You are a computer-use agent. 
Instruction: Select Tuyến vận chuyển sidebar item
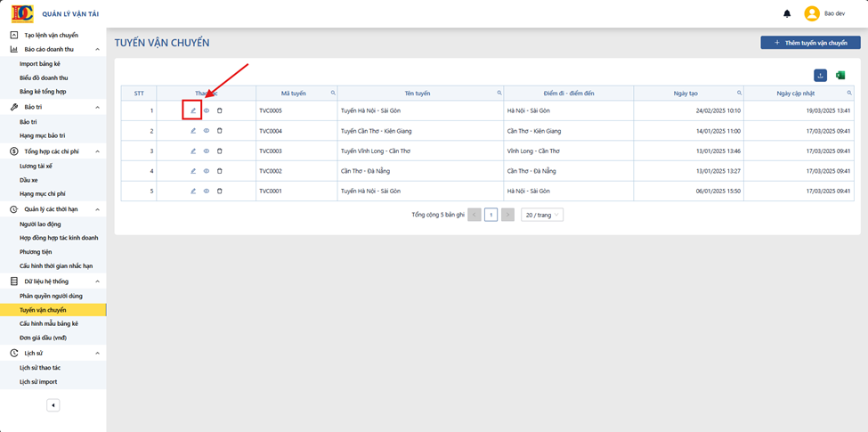[x=53, y=310]
